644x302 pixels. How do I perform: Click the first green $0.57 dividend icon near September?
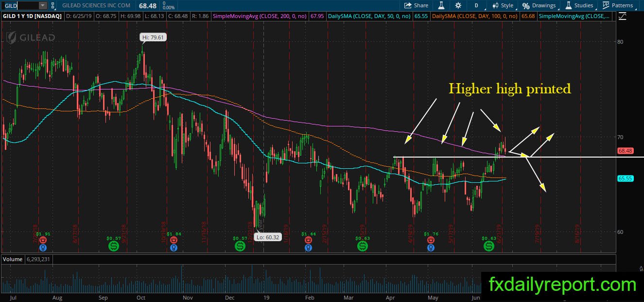(114, 247)
